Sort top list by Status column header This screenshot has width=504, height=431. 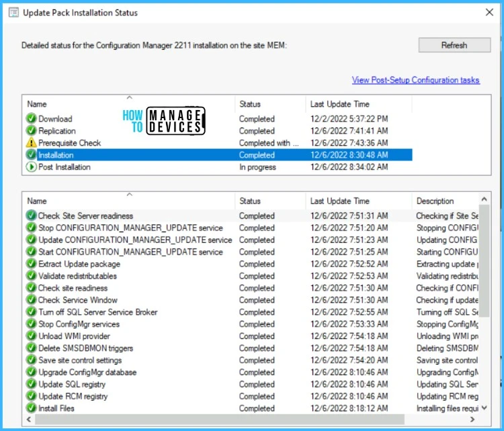tap(270, 104)
